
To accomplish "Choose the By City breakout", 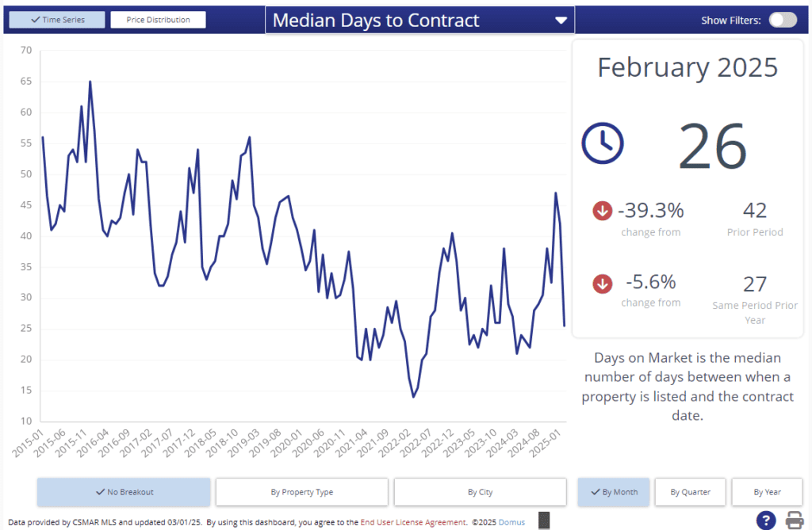I will click(480, 492).
